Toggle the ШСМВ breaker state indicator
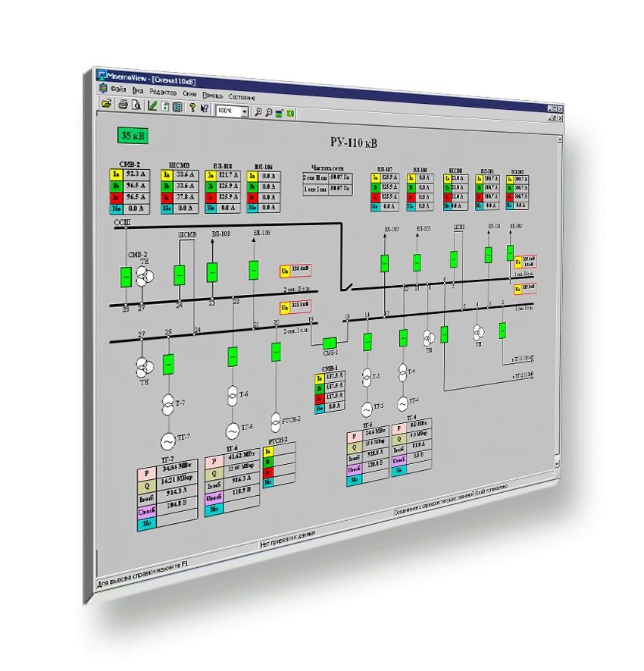This screenshot has height=671, width=644. click(180, 275)
